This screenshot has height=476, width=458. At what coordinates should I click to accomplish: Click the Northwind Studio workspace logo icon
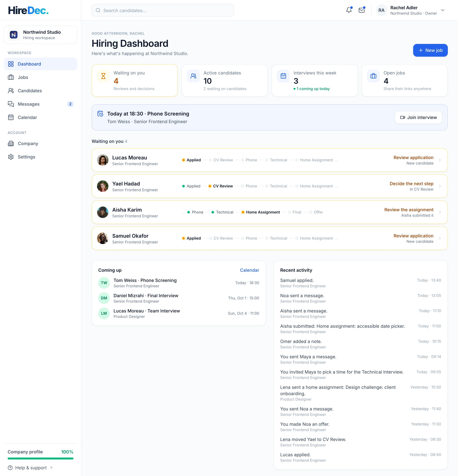click(x=14, y=35)
